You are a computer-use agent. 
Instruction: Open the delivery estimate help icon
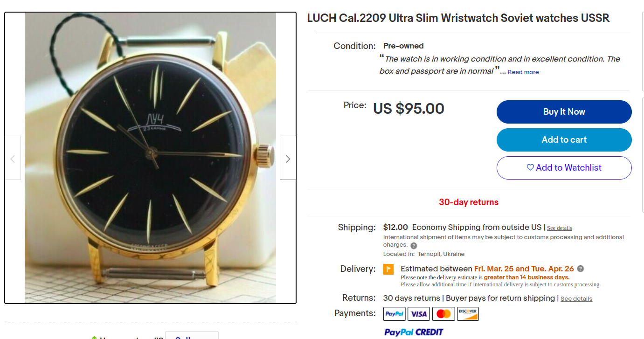pyautogui.click(x=581, y=269)
